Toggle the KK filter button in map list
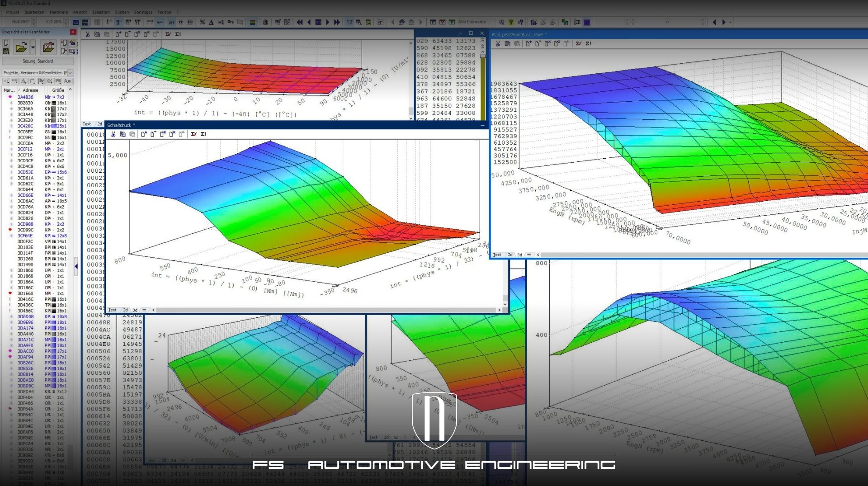The width and height of the screenshot is (868, 486). pyautogui.click(x=49, y=81)
